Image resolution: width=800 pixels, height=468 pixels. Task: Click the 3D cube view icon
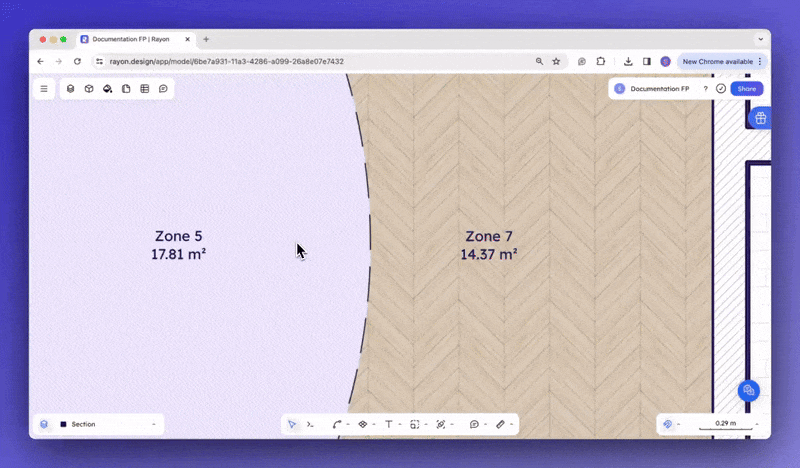(89, 89)
